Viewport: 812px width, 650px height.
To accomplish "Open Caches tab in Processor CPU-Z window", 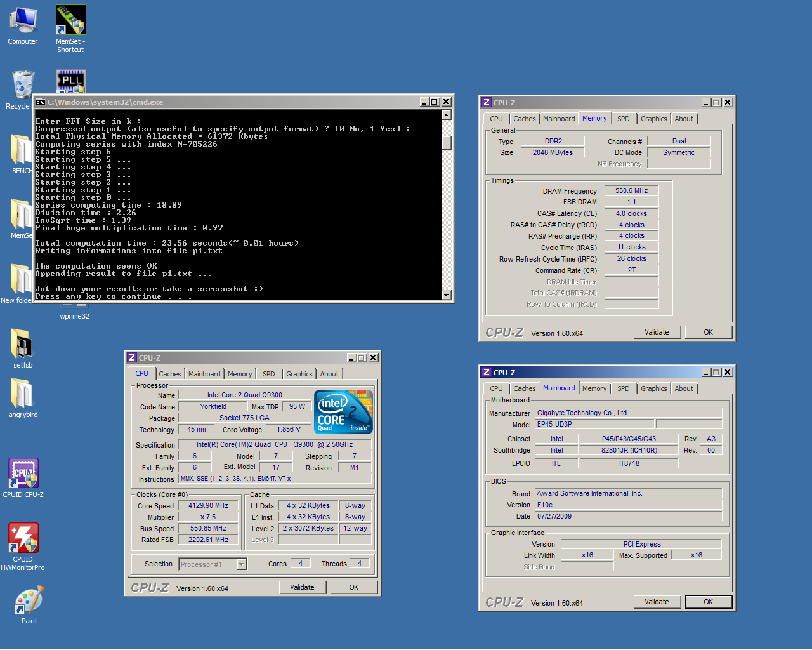I will pyautogui.click(x=170, y=374).
